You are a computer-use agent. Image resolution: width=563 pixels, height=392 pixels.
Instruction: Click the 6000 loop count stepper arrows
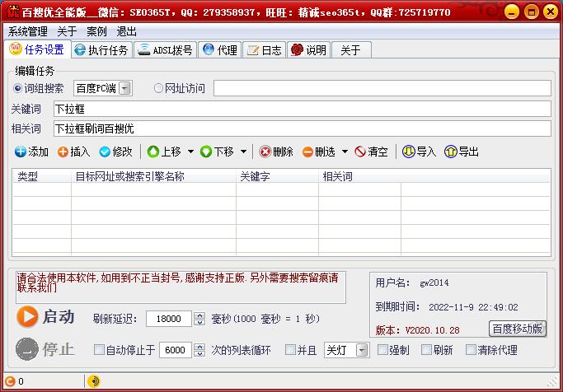pos(199,350)
